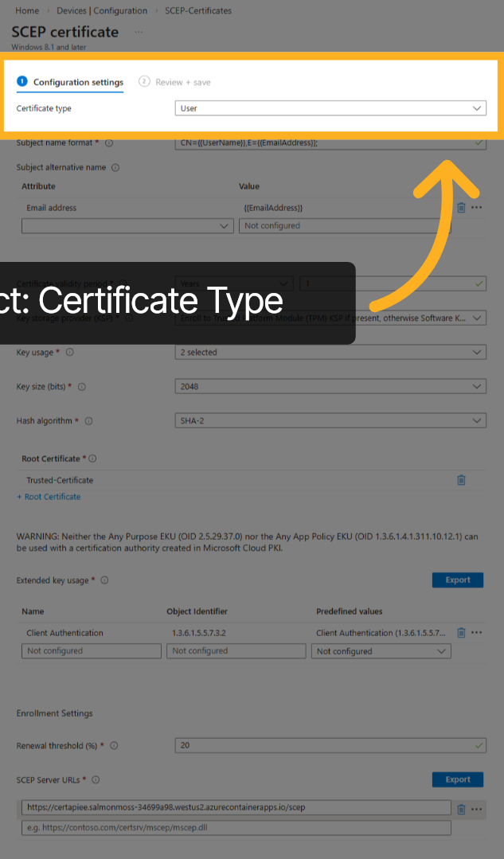Delete the Email address attribute

click(x=462, y=207)
